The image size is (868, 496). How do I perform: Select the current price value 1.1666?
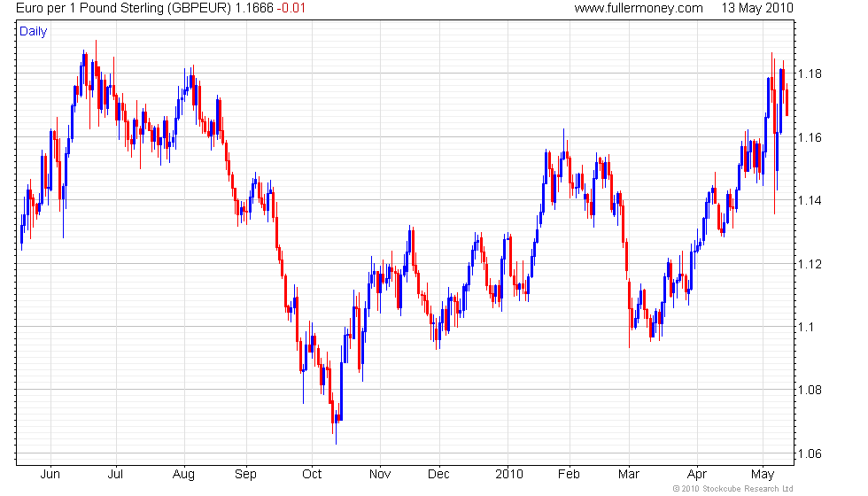[x=254, y=8]
